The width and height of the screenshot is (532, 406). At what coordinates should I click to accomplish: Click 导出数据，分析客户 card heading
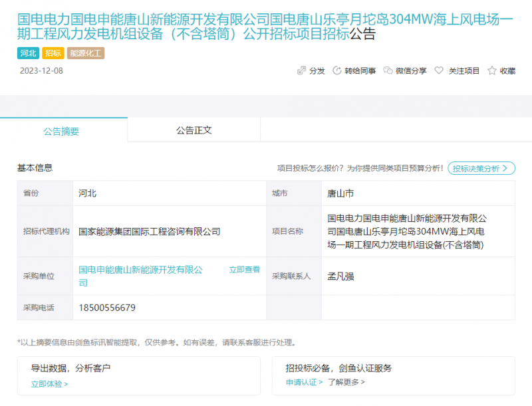click(x=70, y=368)
